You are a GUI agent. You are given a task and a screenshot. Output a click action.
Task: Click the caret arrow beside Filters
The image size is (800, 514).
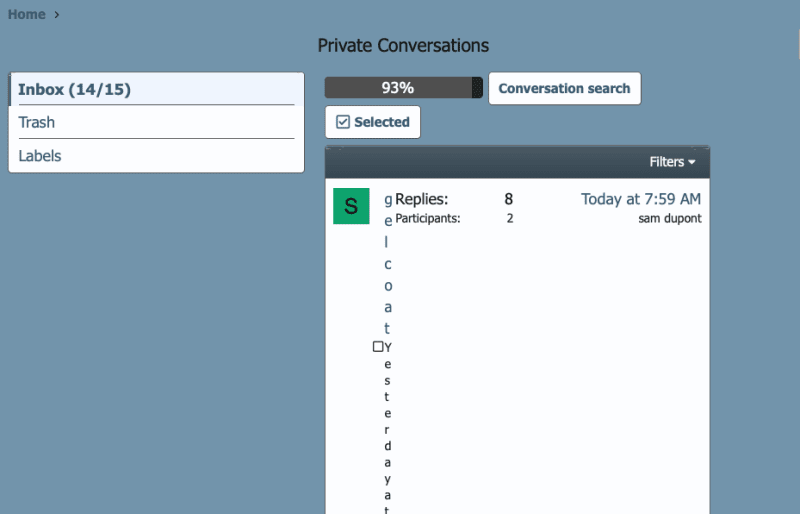click(x=691, y=162)
